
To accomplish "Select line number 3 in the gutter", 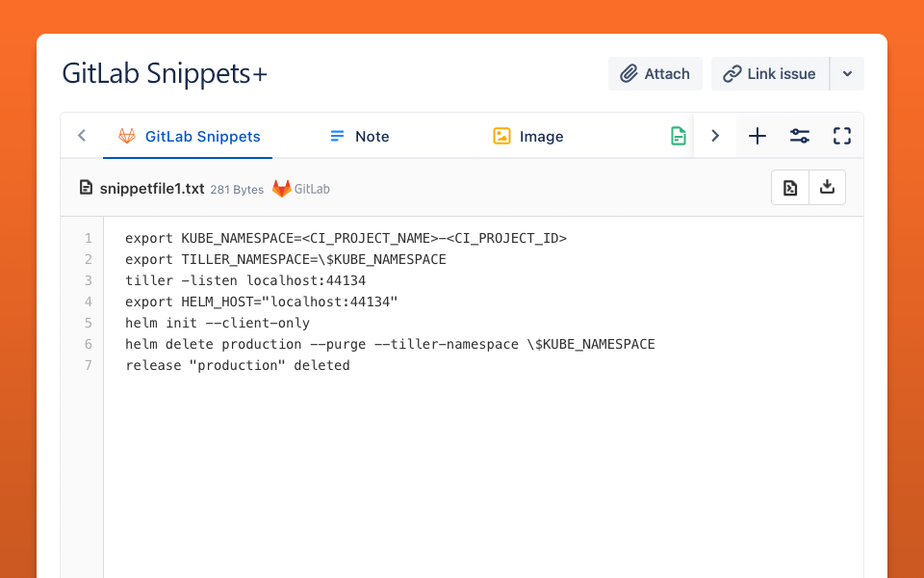I will [88, 280].
